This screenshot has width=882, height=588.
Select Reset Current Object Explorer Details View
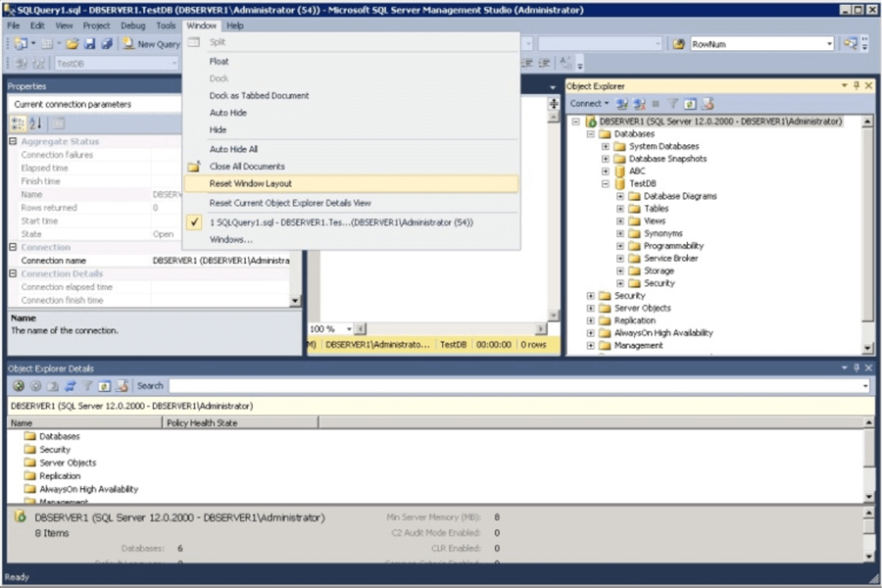coord(351,203)
